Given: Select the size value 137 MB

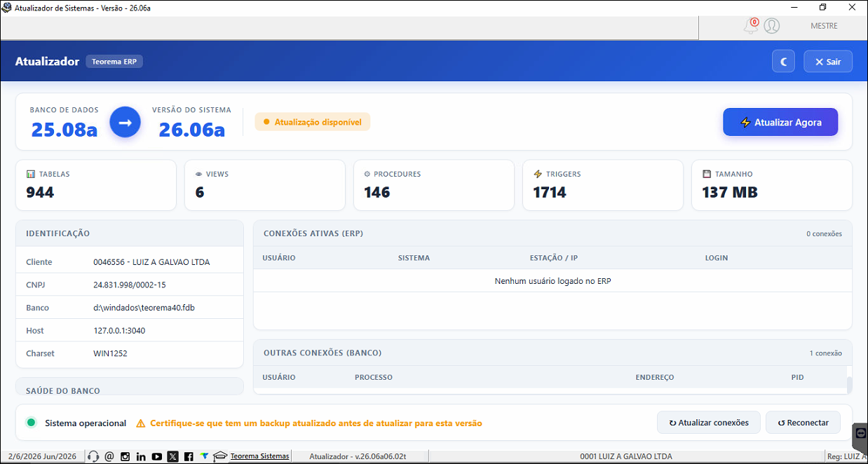Looking at the screenshot, I should point(730,192).
